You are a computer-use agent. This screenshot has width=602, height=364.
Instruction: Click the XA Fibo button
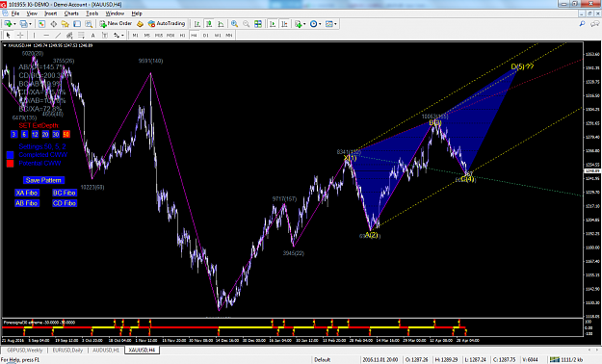tap(27, 193)
